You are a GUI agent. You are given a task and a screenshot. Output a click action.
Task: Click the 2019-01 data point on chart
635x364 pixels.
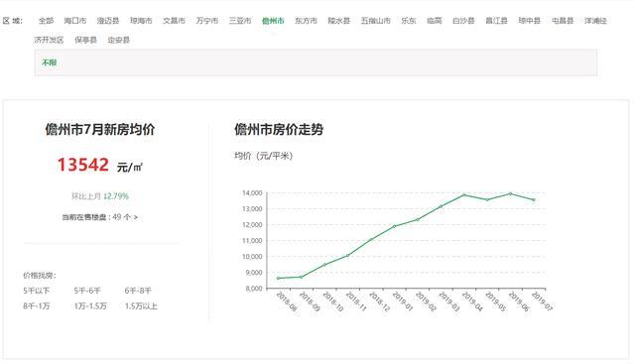tap(395, 226)
